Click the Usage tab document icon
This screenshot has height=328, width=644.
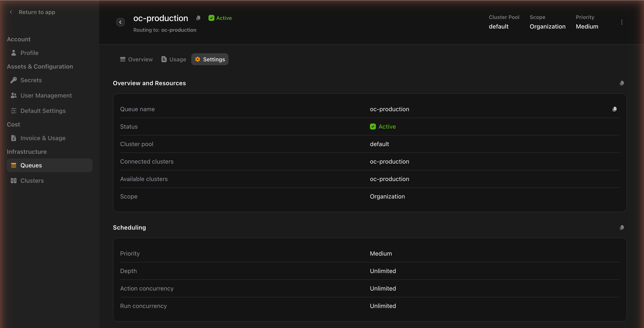click(x=164, y=59)
